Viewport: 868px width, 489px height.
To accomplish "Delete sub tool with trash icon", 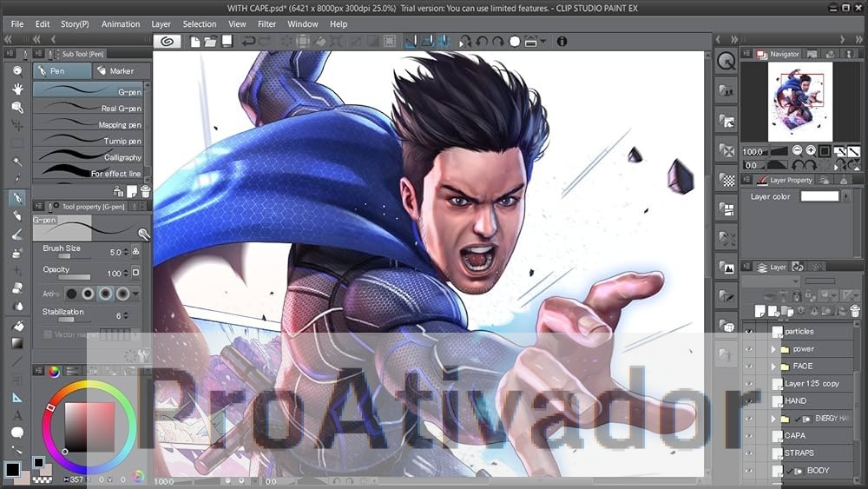I will (145, 192).
